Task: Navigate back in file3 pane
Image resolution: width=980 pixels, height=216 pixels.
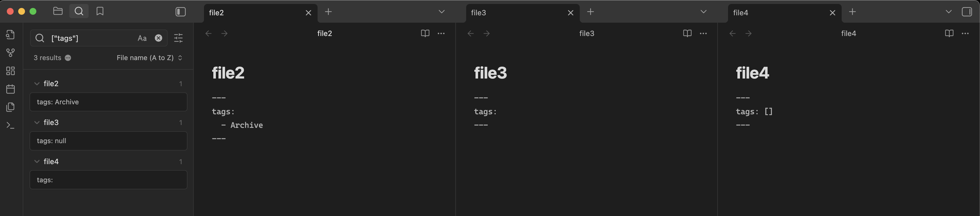Action: click(471, 33)
